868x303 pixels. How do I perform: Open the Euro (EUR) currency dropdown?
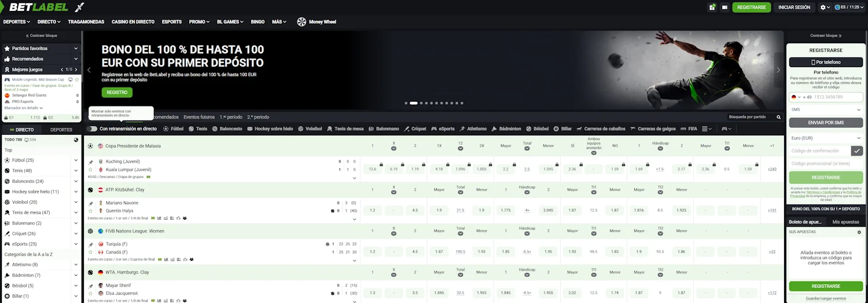coord(826,138)
